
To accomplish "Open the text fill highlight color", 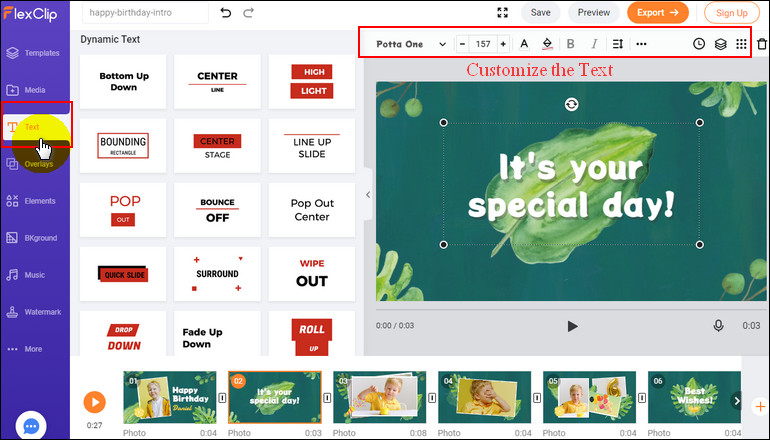I will [547, 44].
